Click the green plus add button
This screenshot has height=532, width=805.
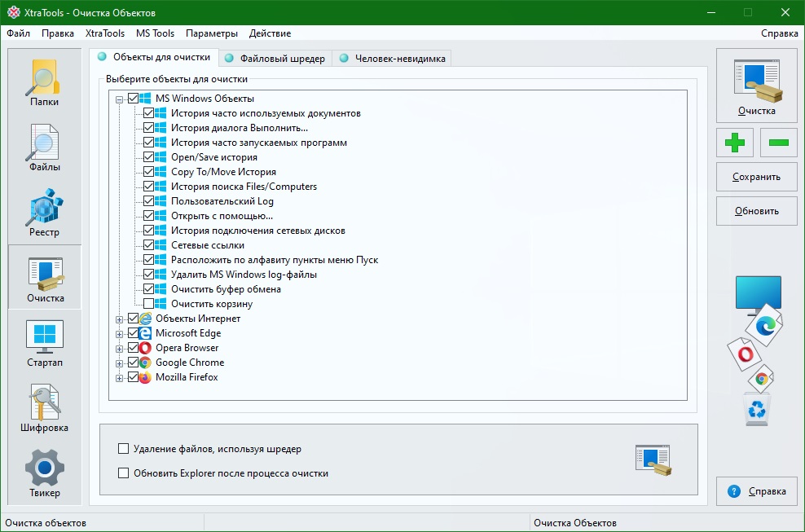coord(735,143)
